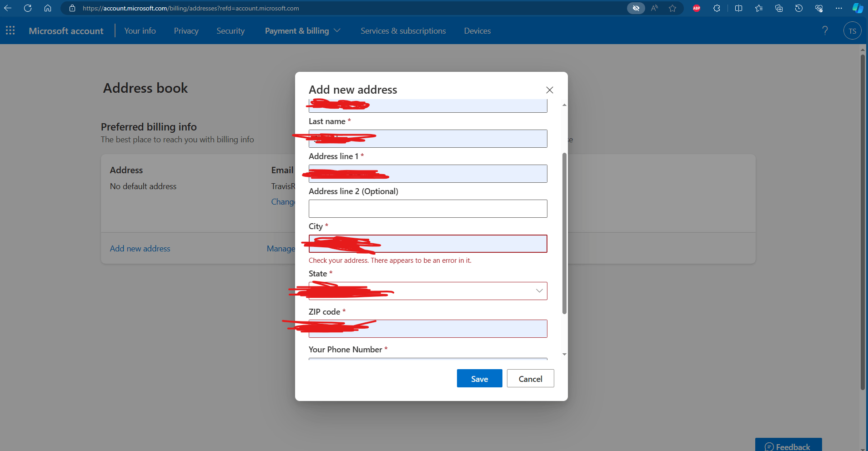Open the Settings and more menu
868x451 pixels.
click(839, 8)
